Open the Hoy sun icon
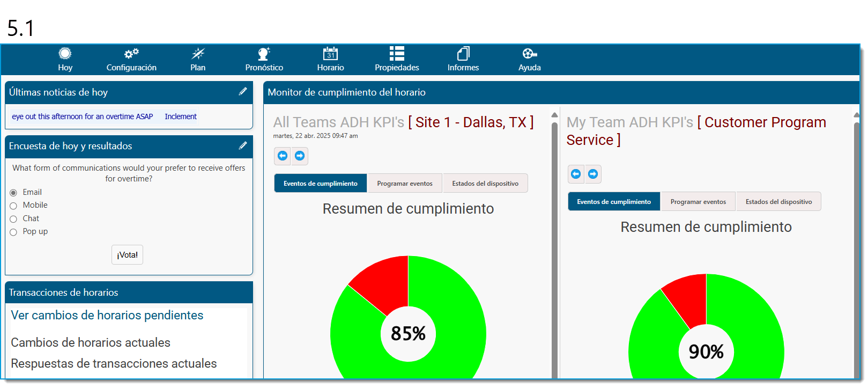This screenshot has width=868, height=387. 65,54
